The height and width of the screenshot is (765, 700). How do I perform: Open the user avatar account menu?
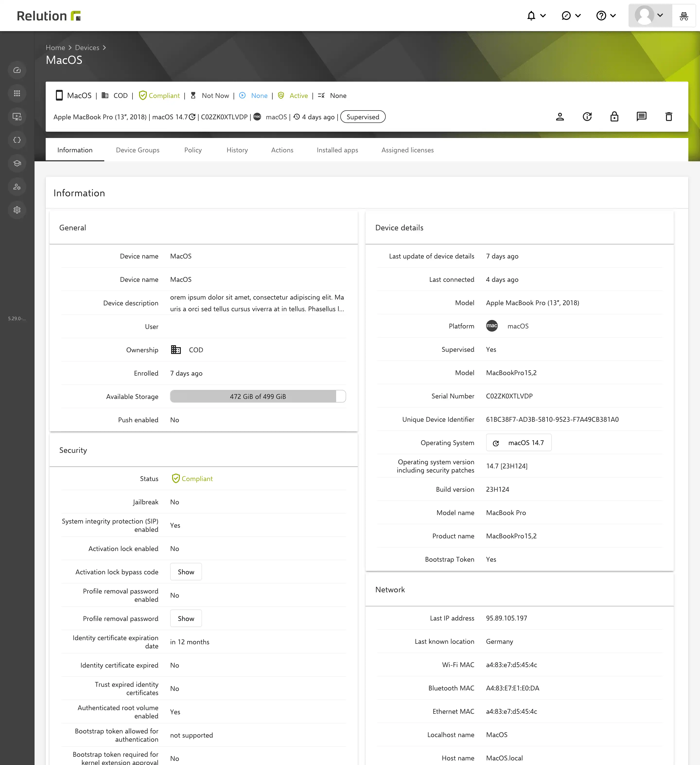point(650,16)
